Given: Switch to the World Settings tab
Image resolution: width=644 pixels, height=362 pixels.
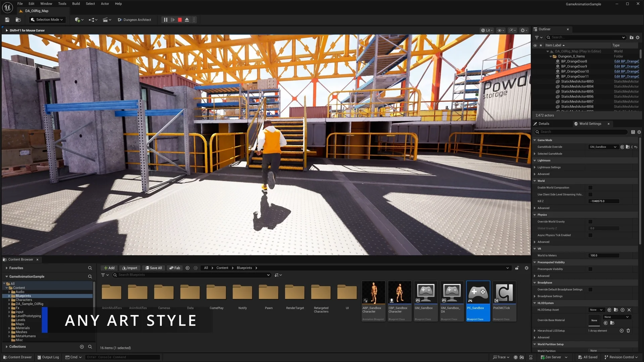Looking at the screenshot, I should click(x=590, y=124).
